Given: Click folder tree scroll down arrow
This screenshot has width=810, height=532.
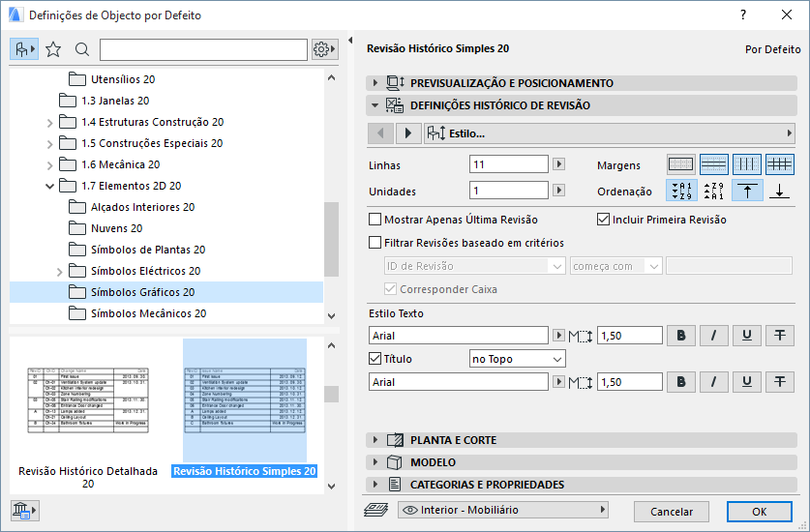Looking at the screenshot, I should pos(332,315).
